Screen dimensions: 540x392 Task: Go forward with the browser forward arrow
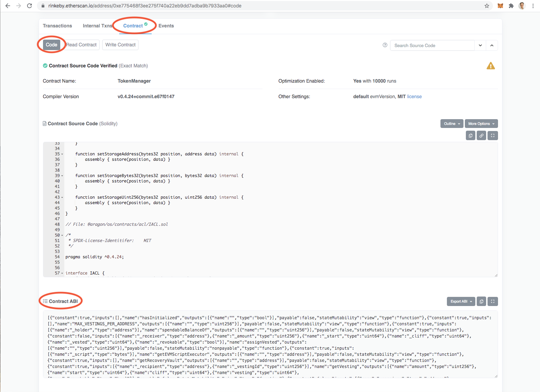pyautogui.click(x=19, y=6)
